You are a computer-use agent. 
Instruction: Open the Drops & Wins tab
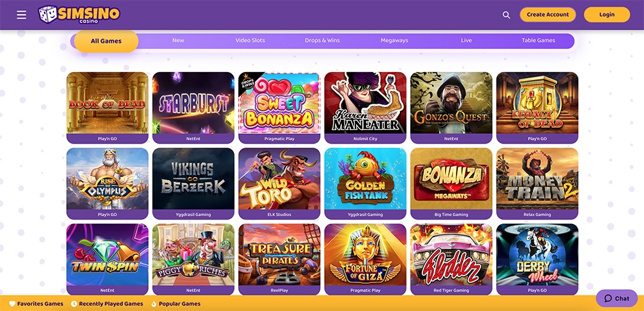point(323,41)
